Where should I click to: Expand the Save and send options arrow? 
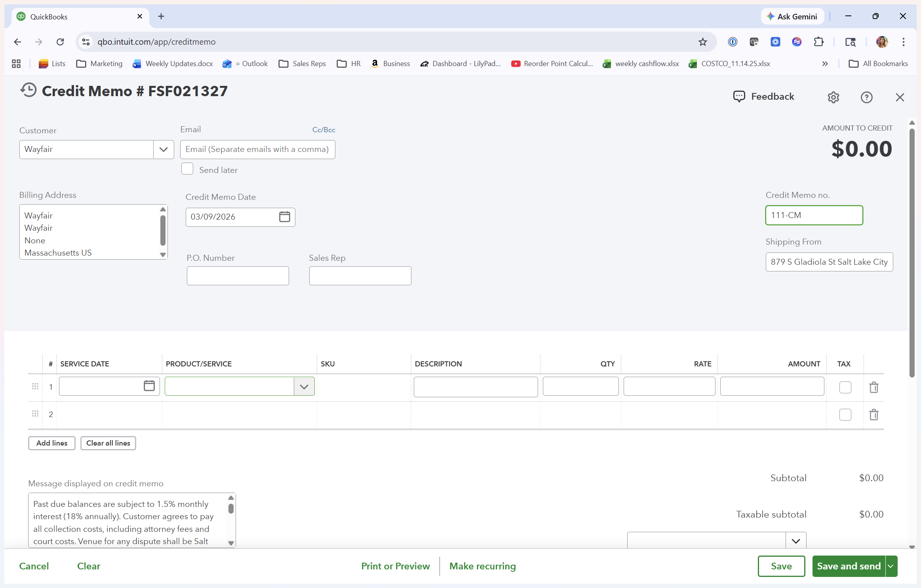pyautogui.click(x=891, y=566)
